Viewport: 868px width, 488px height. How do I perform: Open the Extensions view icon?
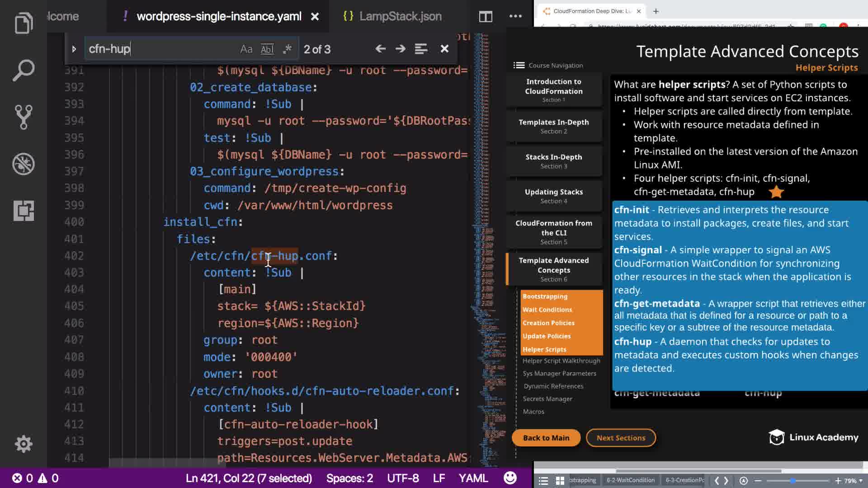pyautogui.click(x=24, y=211)
